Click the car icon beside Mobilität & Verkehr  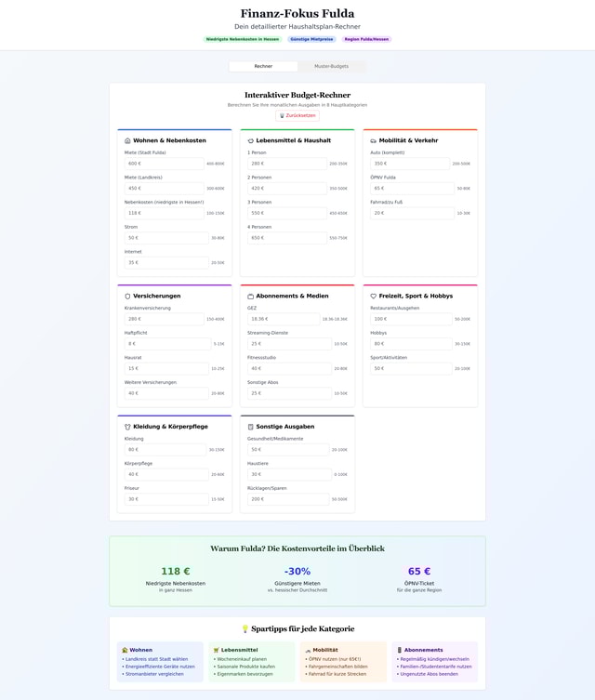(x=373, y=140)
